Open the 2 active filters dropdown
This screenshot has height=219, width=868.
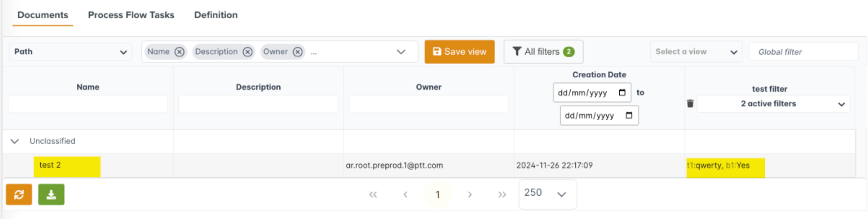tap(773, 104)
